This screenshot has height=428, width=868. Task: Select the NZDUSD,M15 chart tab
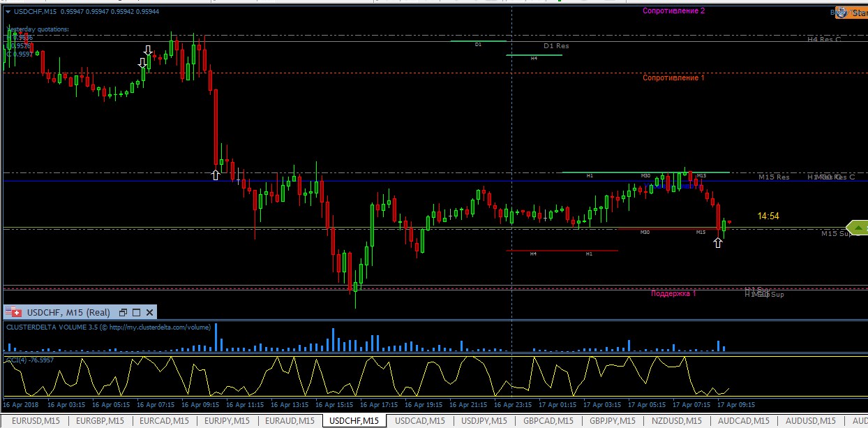click(x=677, y=421)
